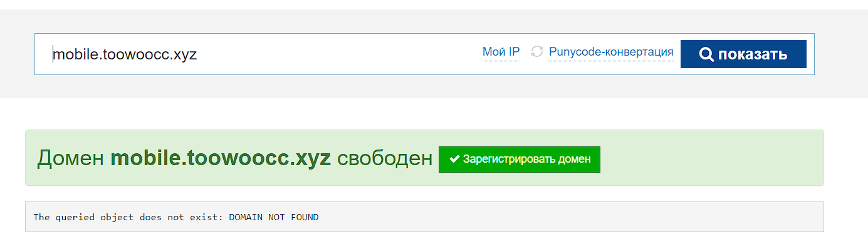
Task: Click the magnifying glass icon on показать
Action: (706, 54)
